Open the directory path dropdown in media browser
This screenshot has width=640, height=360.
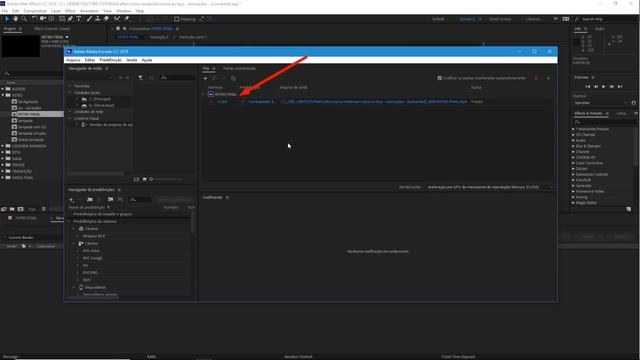(111, 78)
